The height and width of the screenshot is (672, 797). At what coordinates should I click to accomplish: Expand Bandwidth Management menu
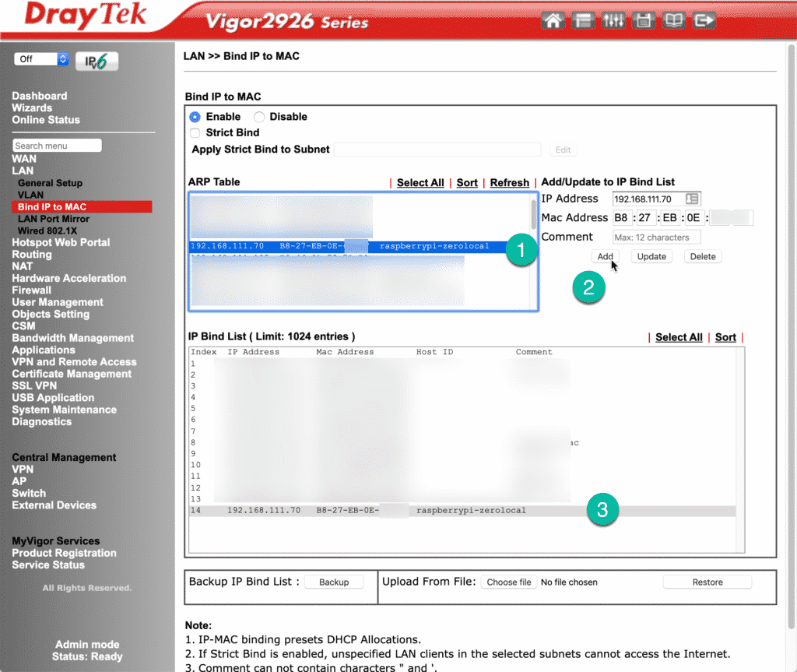point(72,338)
